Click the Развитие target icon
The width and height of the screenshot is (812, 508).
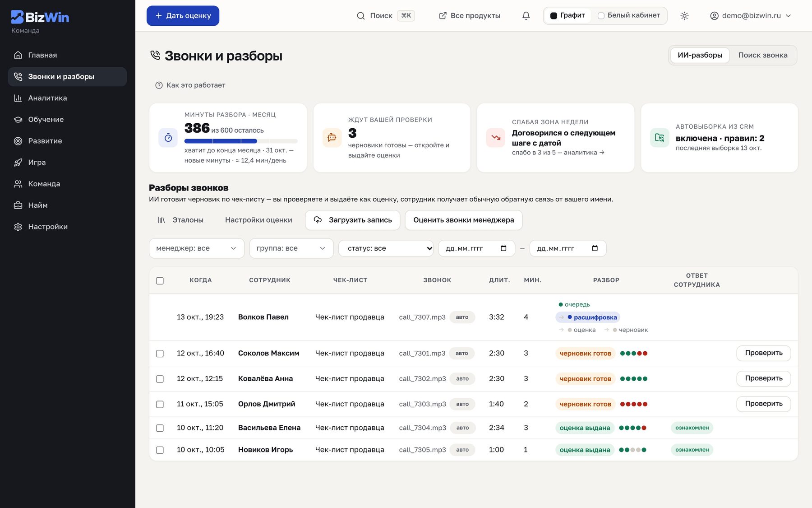point(18,141)
